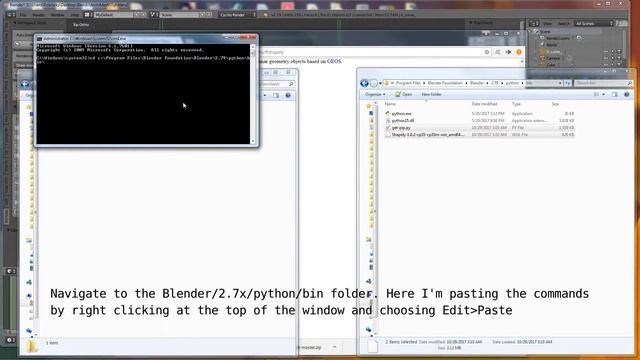Click the command prompt vertical scrollbar

point(253,94)
